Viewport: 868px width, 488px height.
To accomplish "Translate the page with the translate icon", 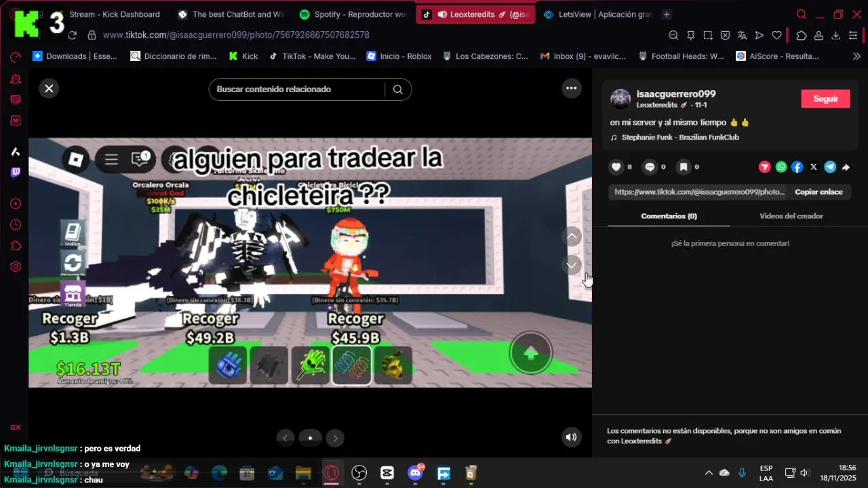I will (742, 35).
